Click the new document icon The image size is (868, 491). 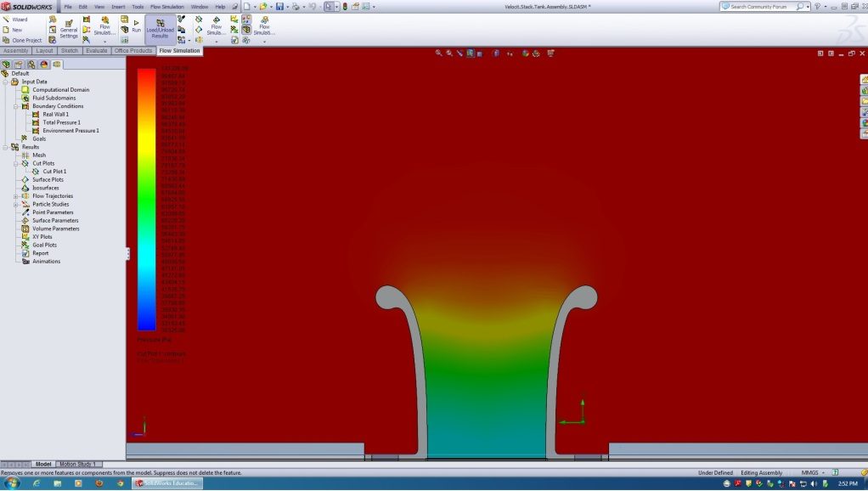[247, 7]
